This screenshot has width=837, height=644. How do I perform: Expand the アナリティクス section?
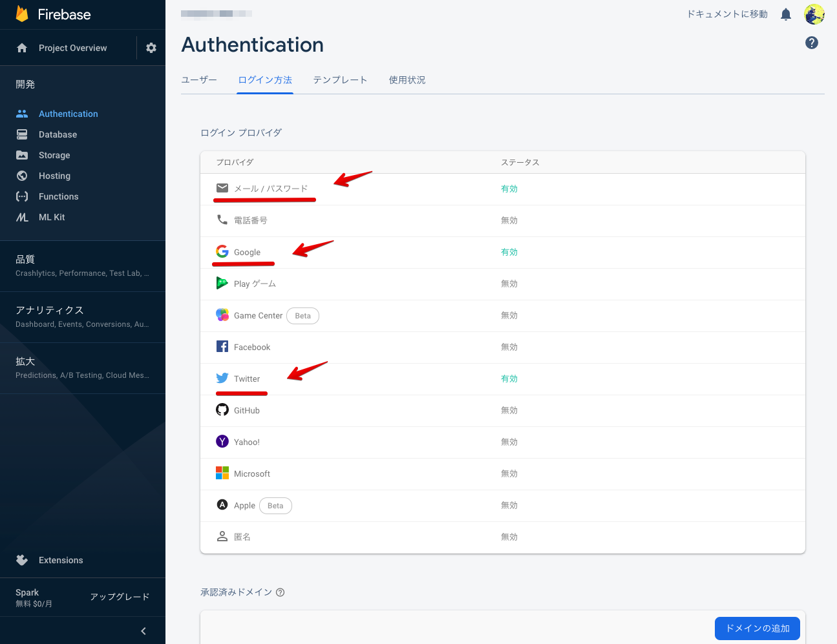83,317
